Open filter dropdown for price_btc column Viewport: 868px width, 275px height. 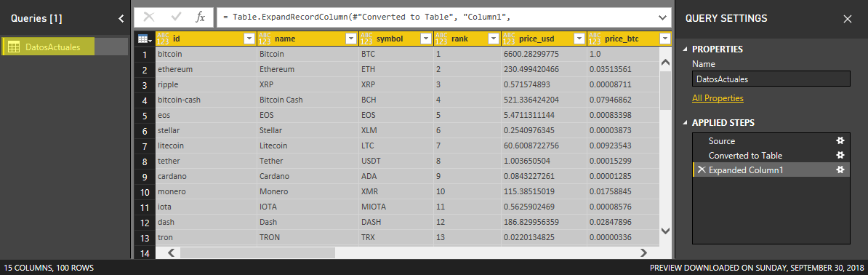click(665, 39)
